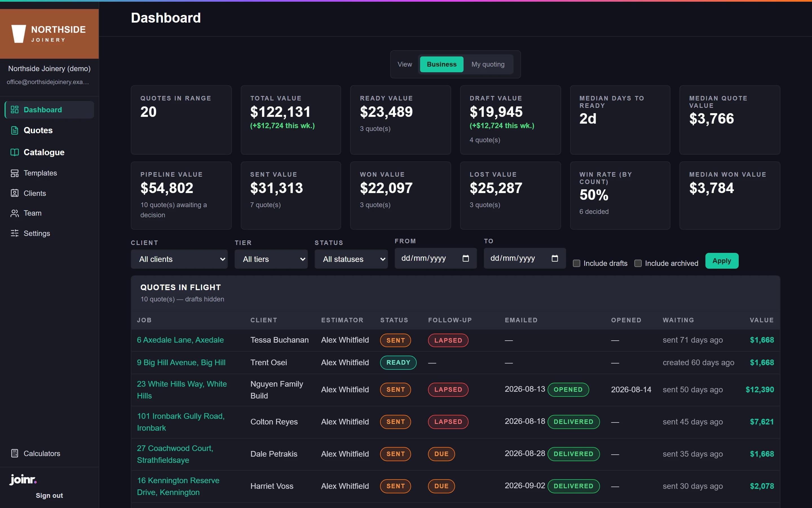Image resolution: width=812 pixels, height=508 pixels.
Task: Switch to Business view
Action: pos(442,64)
